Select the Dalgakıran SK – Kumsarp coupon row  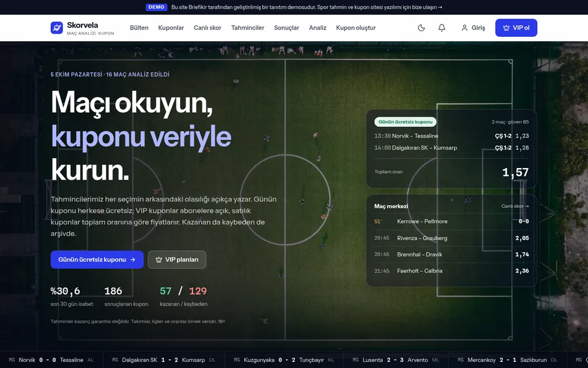point(451,148)
